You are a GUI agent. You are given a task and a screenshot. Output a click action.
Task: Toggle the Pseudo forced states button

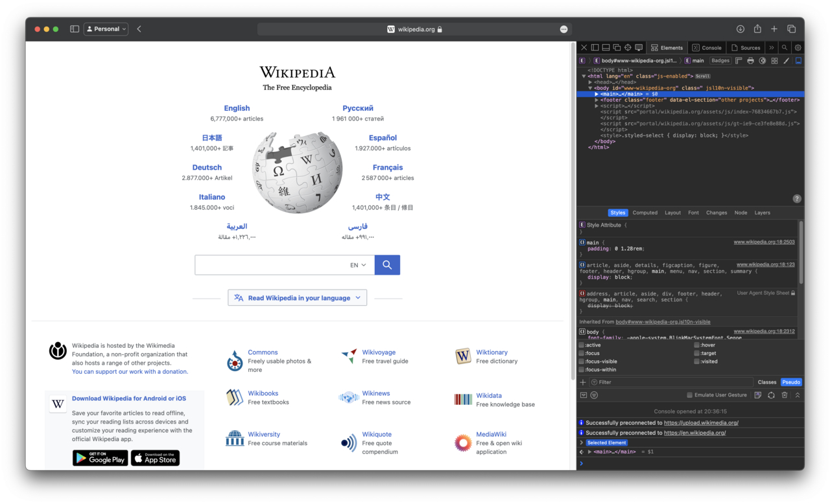coord(791,382)
